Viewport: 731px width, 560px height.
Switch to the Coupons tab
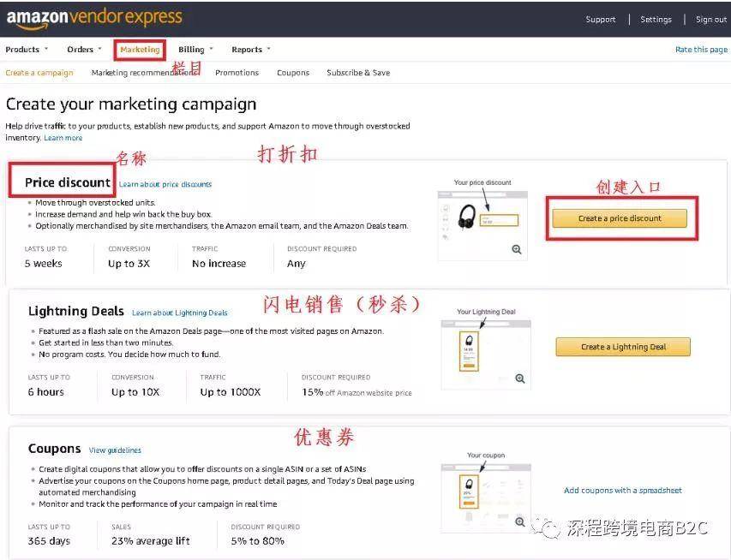(x=293, y=73)
